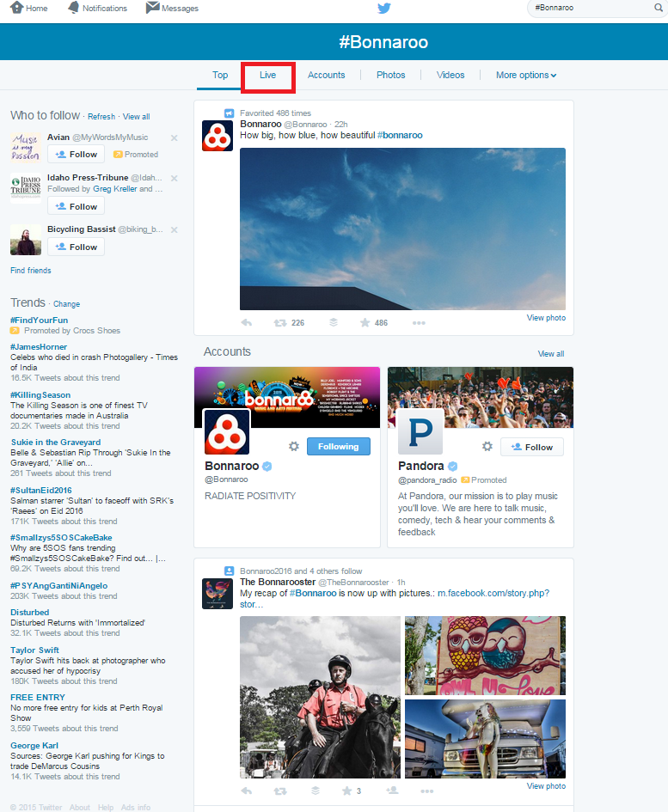Follow Avian @MyWordsMyMusic

(x=77, y=155)
